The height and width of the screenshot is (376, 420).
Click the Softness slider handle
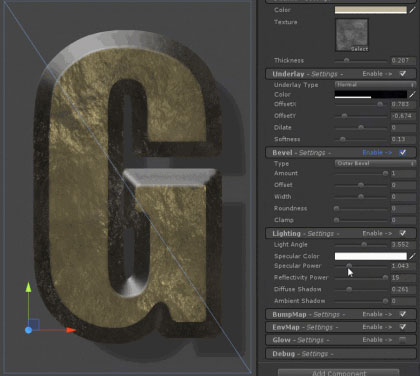pyautogui.click(x=342, y=139)
